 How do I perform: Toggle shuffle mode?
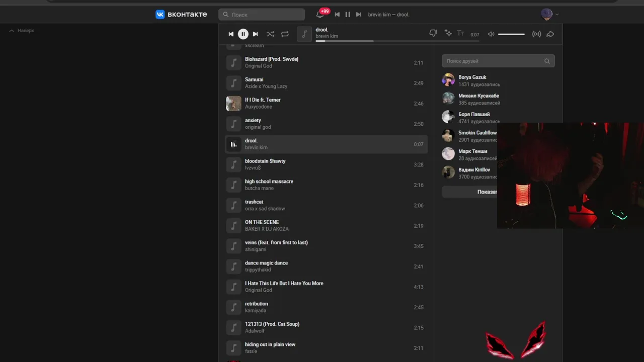coord(270,34)
